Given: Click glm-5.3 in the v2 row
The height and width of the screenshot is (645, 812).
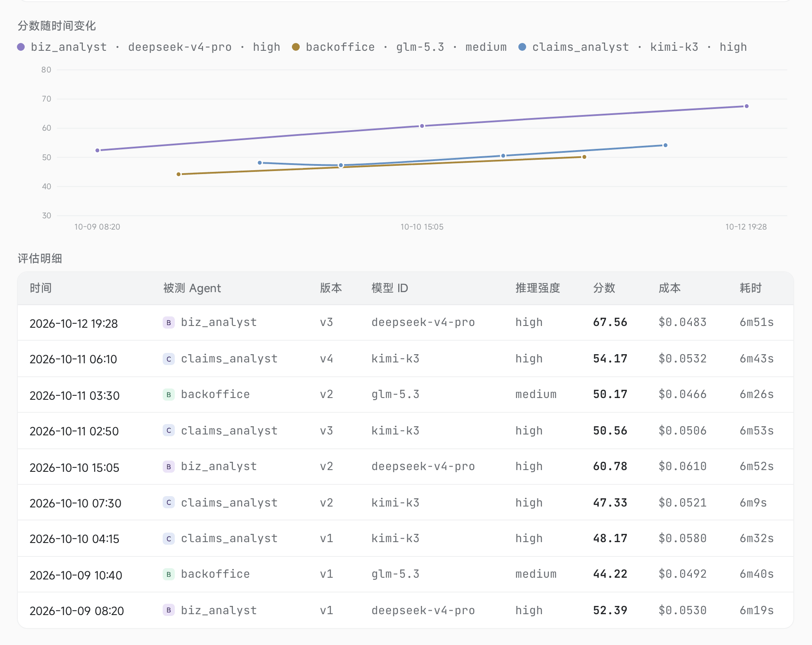Looking at the screenshot, I should click(396, 394).
